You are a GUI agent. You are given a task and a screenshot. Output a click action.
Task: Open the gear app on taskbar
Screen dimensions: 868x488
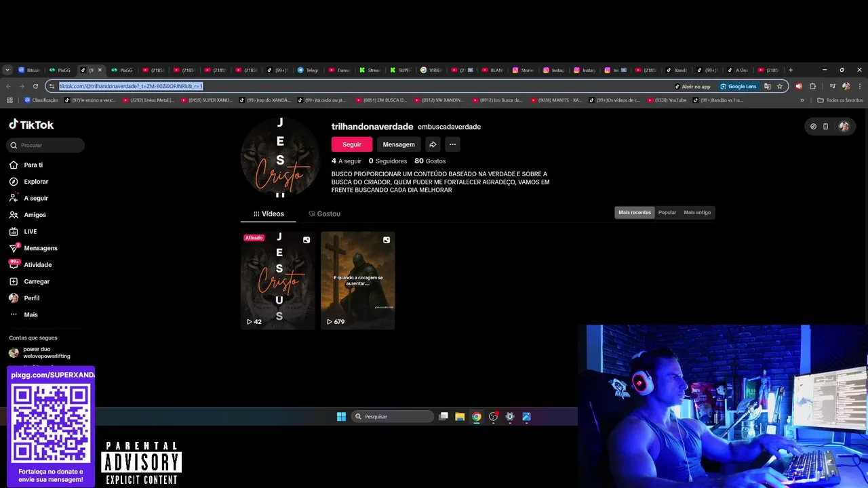point(510,417)
